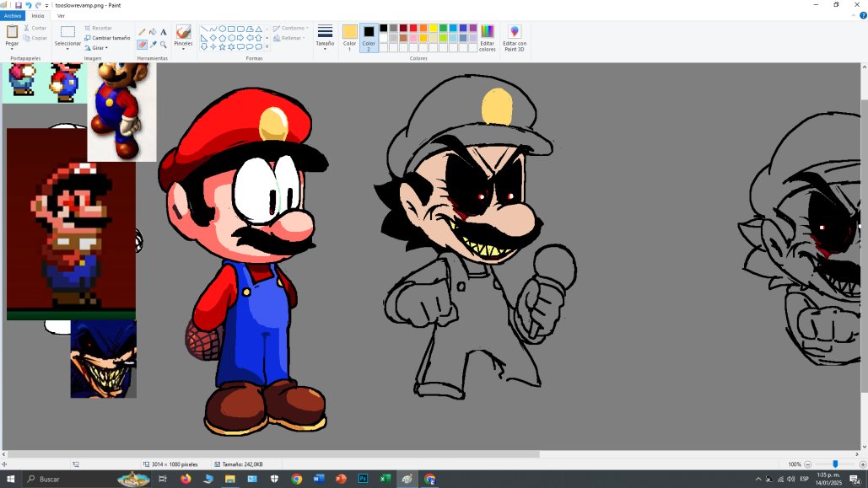
Task: Open Word from the taskbar
Action: point(318,479)
